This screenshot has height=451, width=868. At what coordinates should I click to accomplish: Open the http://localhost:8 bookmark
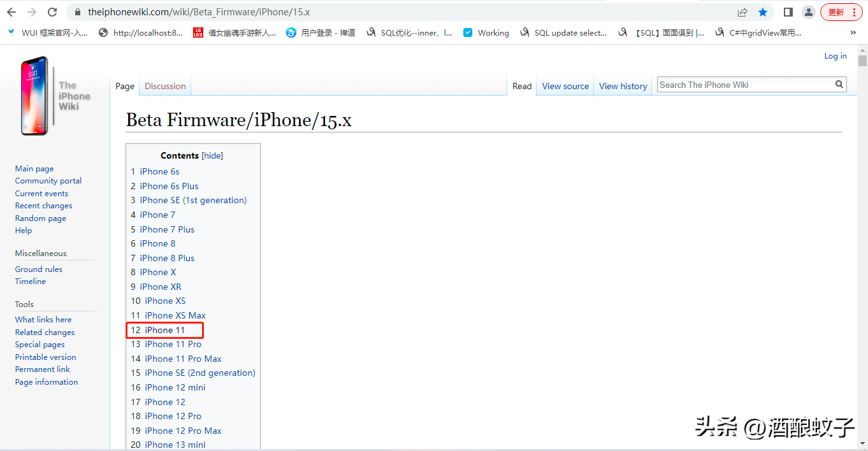pyautogui.click(x=141, y=32)
